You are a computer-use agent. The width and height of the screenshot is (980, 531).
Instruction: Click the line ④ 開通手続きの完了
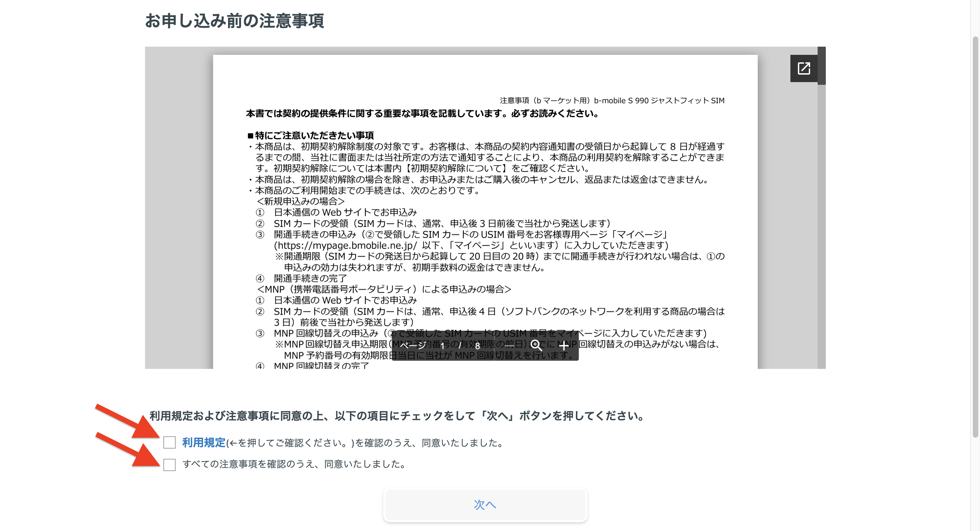pos(301,278)
